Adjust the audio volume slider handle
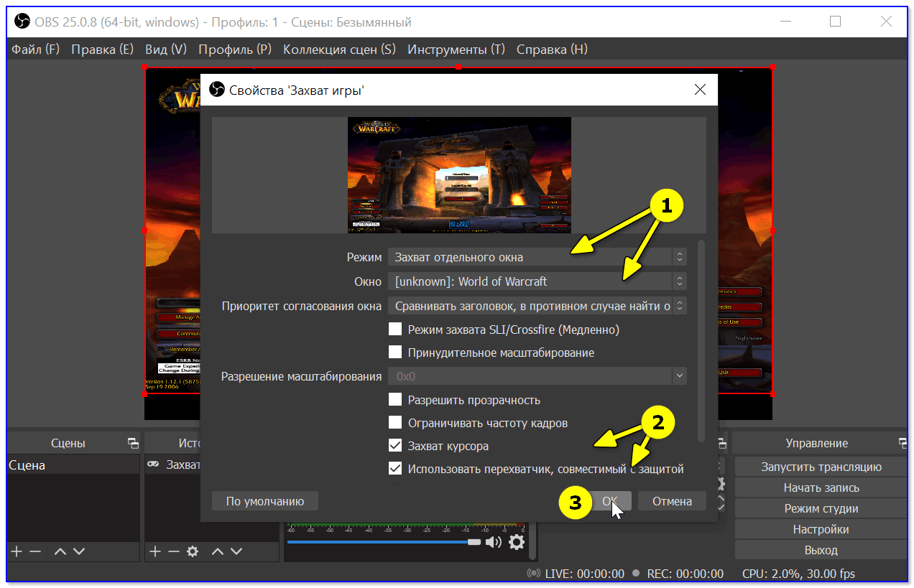Image resolution: width=914 pixels, height=588 pixels. pyautogui.click(x=474, y=542)
